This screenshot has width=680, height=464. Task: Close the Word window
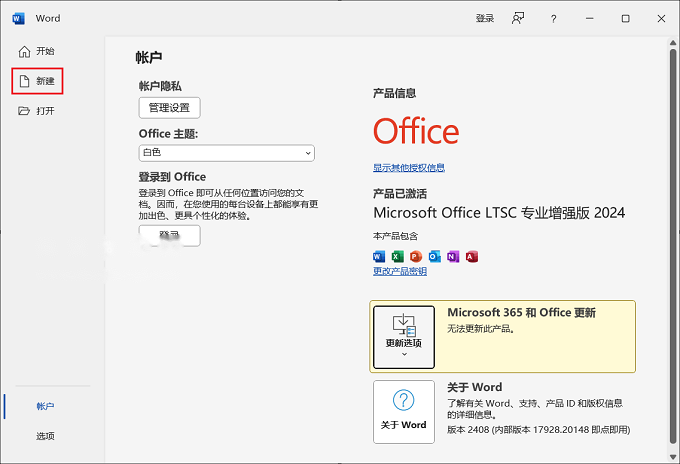click(661, 18)
